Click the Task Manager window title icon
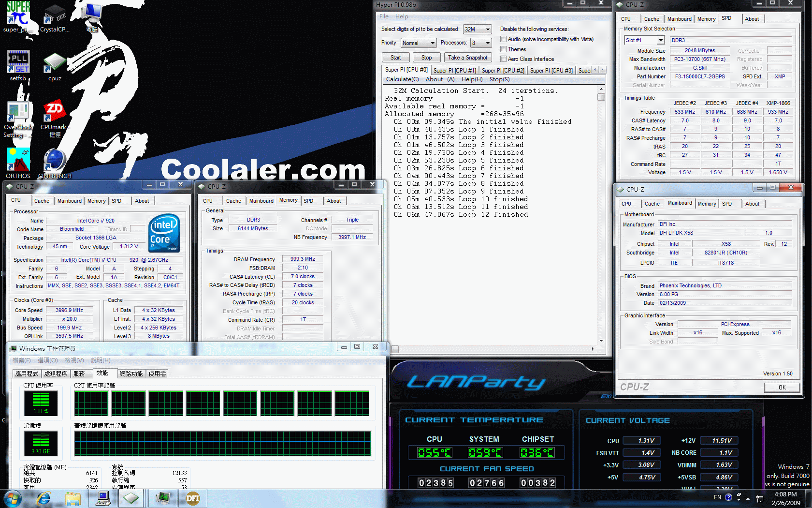The width and height of the screenshot is (812, 508). tap(14, 348)
